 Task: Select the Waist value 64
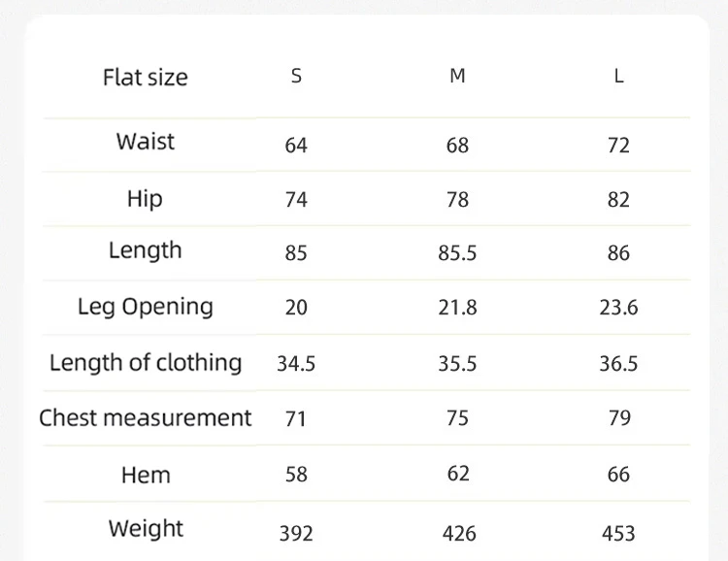point(296,146)
